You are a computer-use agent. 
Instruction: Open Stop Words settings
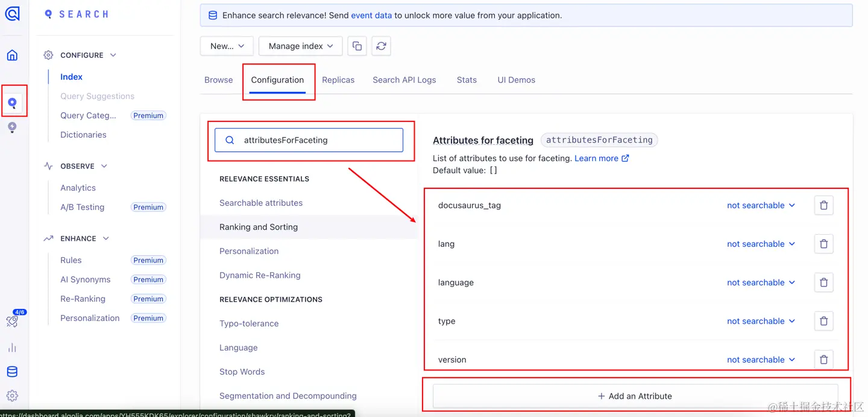pyautogui.click(x=242, y=372)
